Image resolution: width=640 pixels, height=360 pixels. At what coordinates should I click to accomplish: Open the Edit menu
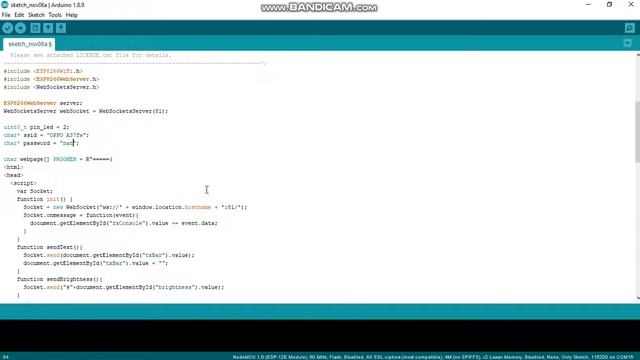19,15
